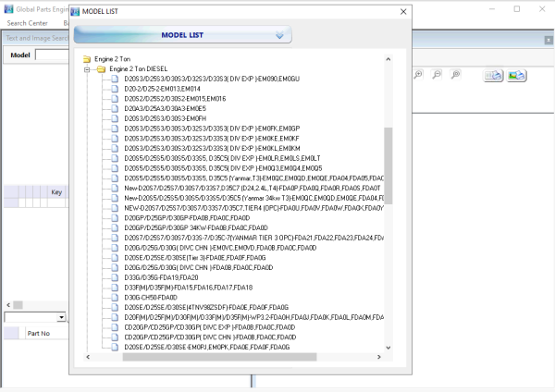Select D20SE 4TNV98ZSDF model entry
Screen dimensions: 555x392
point(206,307)
